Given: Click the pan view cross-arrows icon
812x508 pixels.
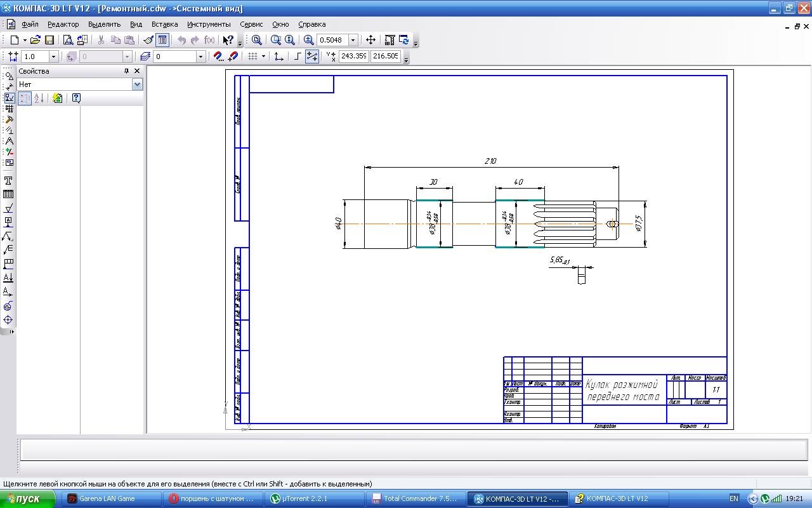Looking at the screenshot, I should pos(370,40).
